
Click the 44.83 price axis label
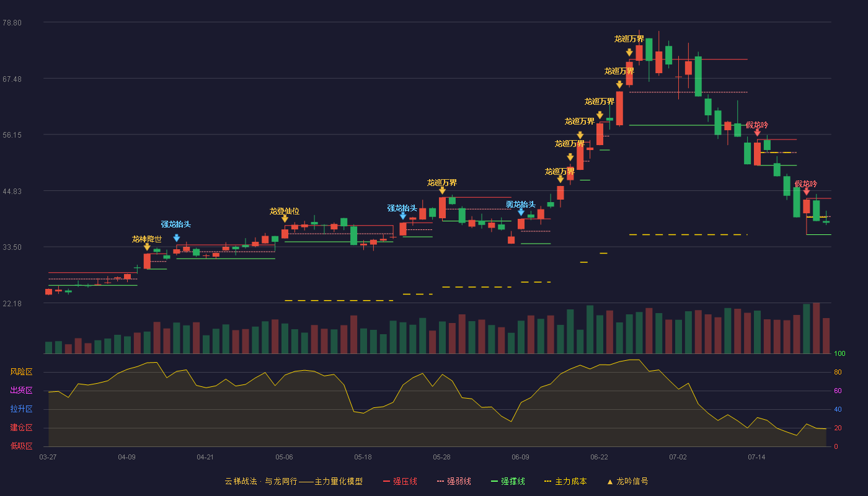point(12,191)
